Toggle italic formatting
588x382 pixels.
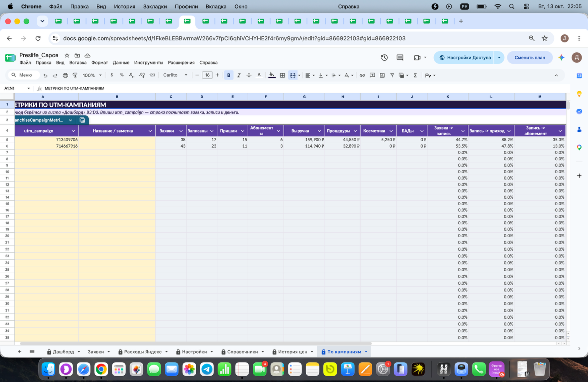(x=239, y=75)
